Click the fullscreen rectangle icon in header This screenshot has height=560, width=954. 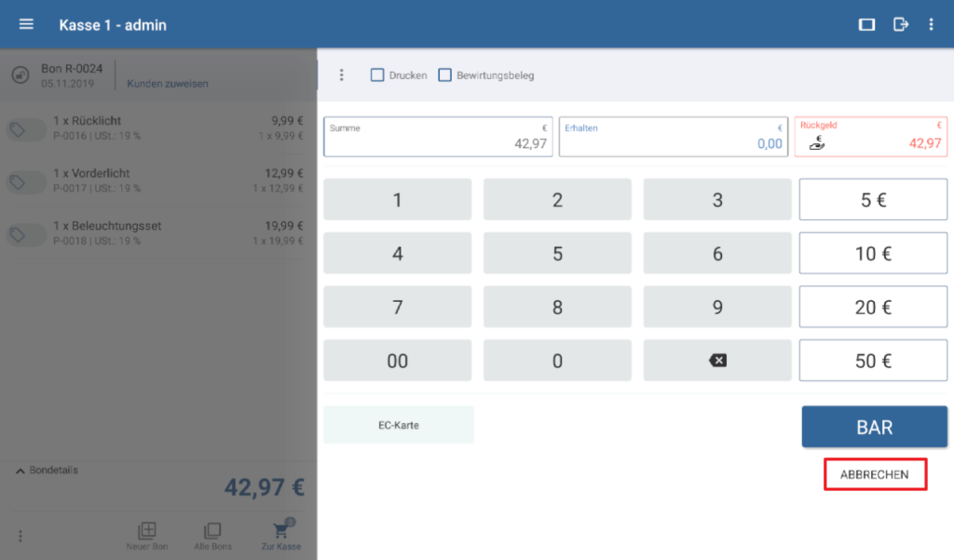[866, 24]
